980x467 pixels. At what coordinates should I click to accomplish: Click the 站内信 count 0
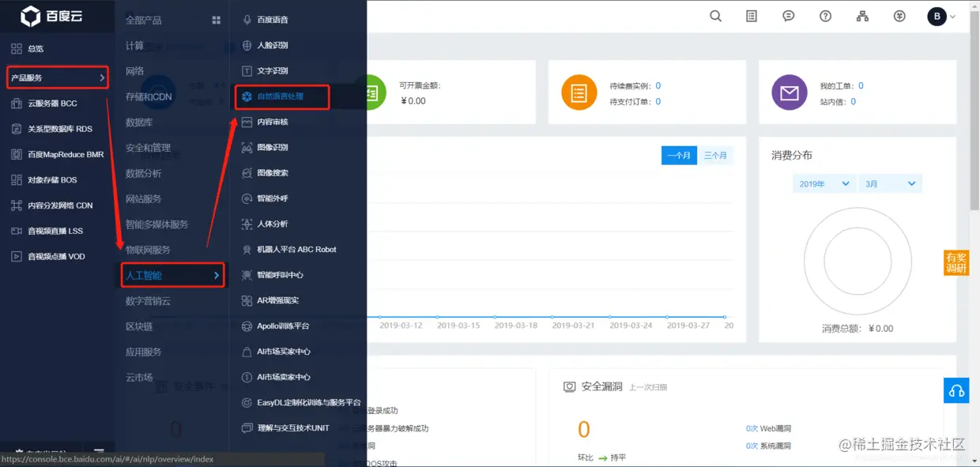(854, 101)
